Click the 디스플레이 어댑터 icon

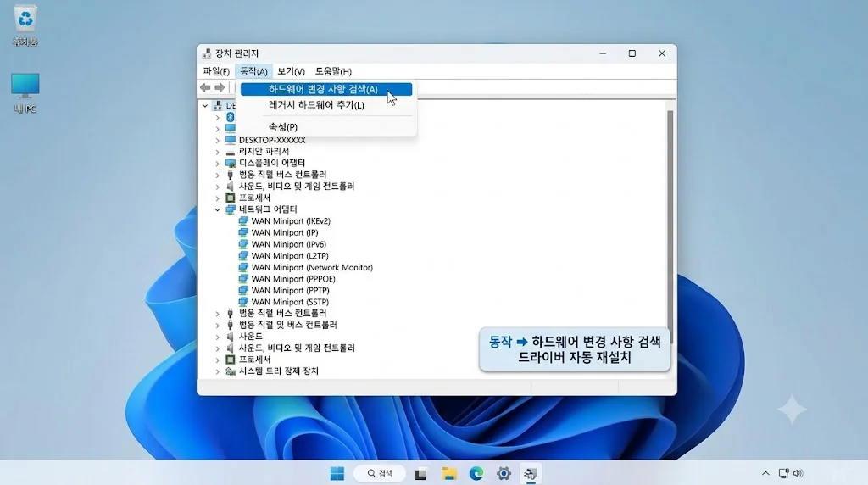[x=231, y=164]
